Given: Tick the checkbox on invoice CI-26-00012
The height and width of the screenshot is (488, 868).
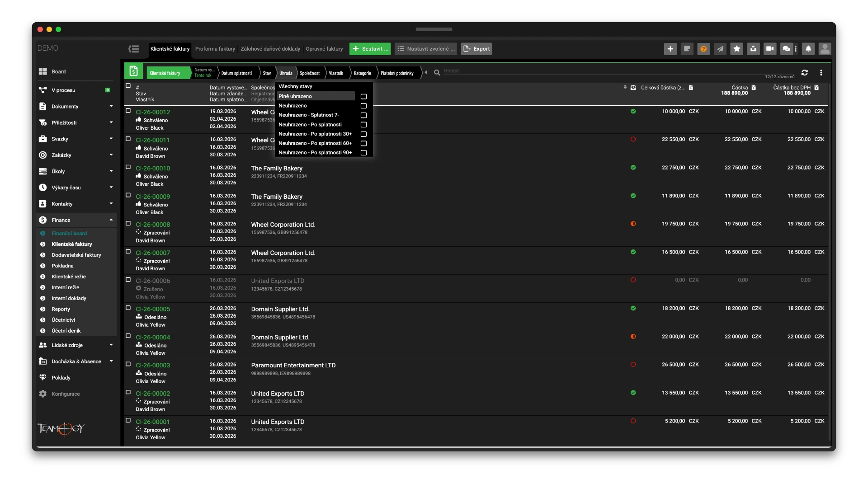Looking at the screenshot, I should (x=128, y=110).
